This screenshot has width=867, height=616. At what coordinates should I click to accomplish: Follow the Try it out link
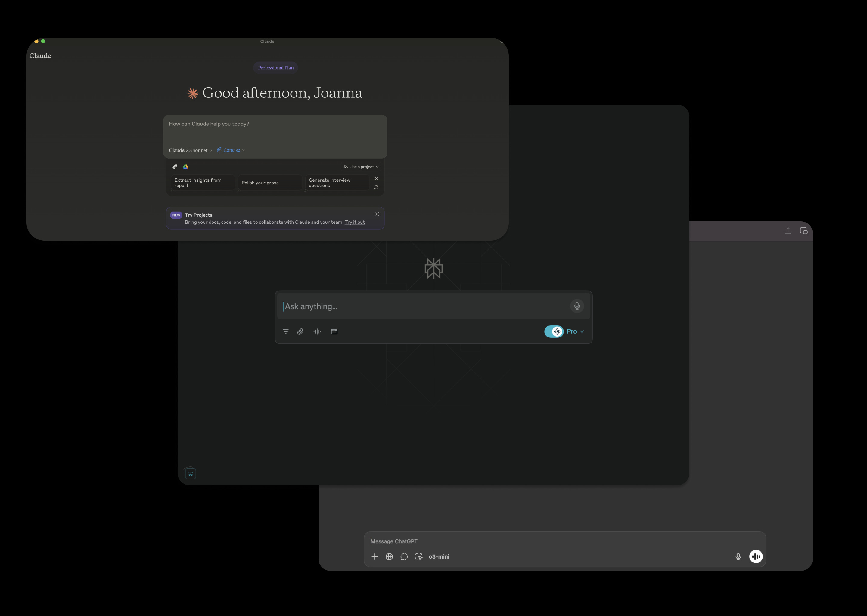pos(354,222)
